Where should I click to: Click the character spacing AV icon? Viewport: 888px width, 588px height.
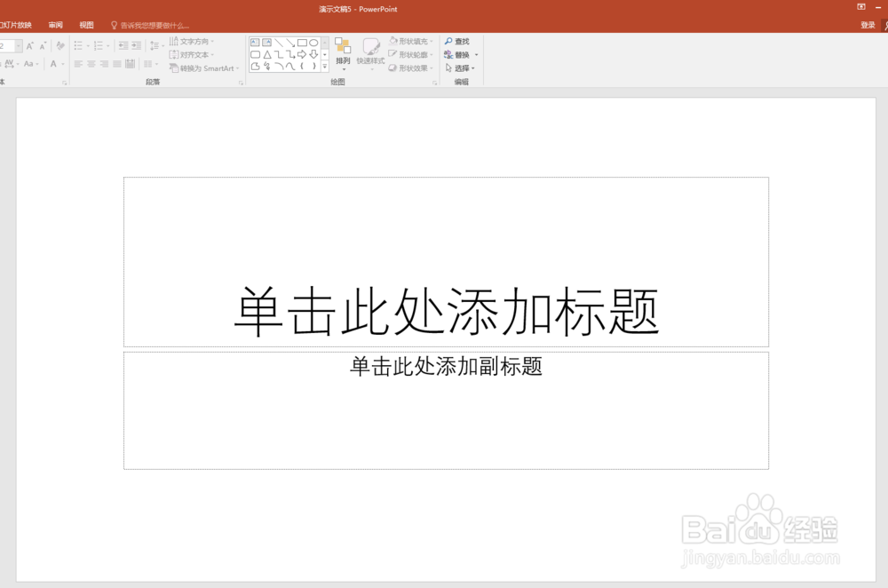9,64
